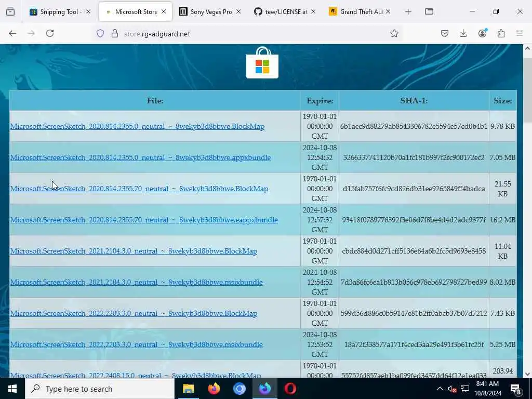Close the Grand Theft Auto tab
The height and width of the screenshot is (399, 532).
(388, 11)
